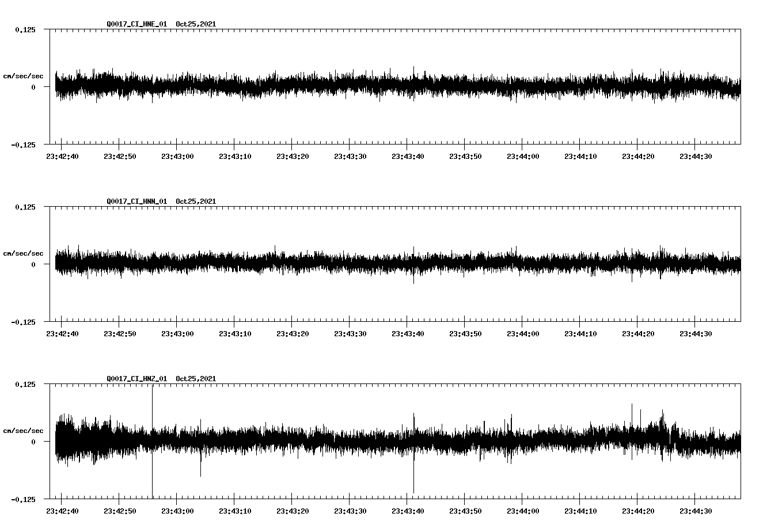This screenshot has width=782, height=532.
Task: Select 23:43:00 time label under HNE plot
Action: [x=177, y=157]
